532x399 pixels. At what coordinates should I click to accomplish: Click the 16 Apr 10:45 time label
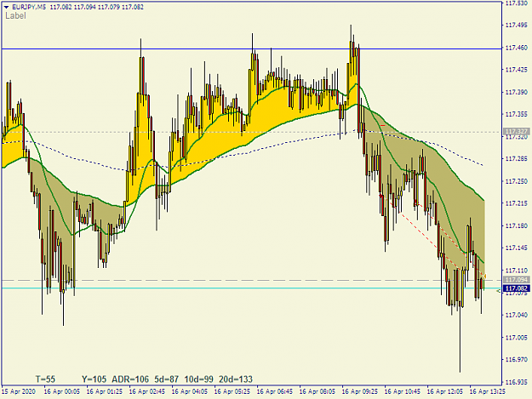point(403,391)
